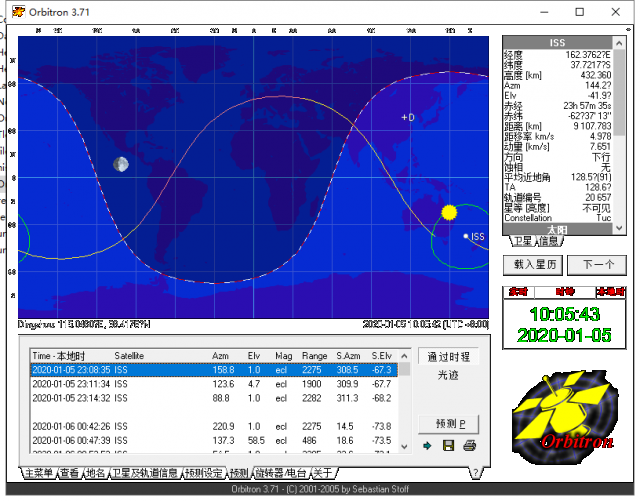Select the ISS satellite marker on map

coord(466,236)
